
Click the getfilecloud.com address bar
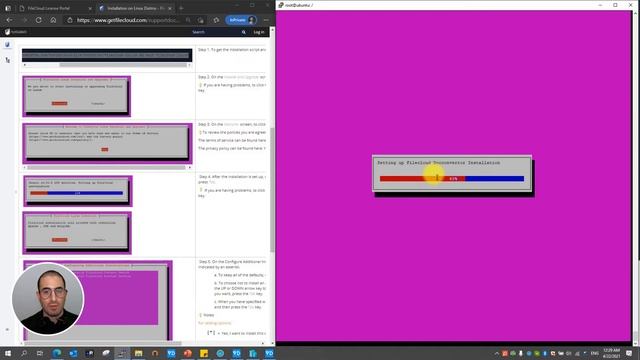(128, 20)
